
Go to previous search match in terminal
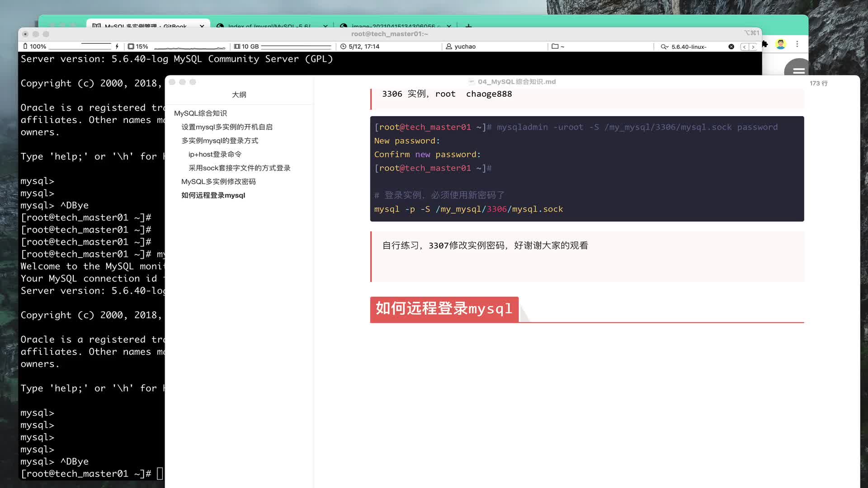744,47
